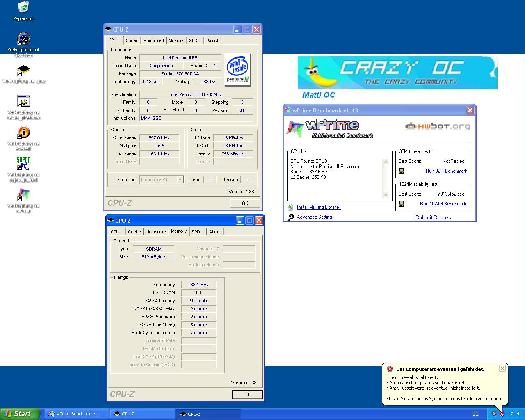Select the ClockGen shortcut desktop icon
This screenshot has height=420, width=525.
(x=23, y=39)
